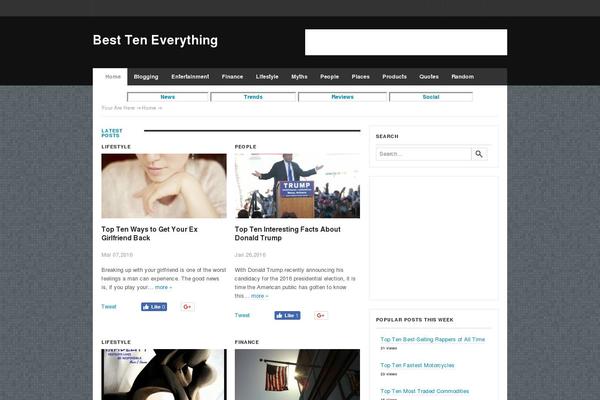Open the American flag thumbnail image
This screenshot has width=600, height=400.
pos(297,374)
